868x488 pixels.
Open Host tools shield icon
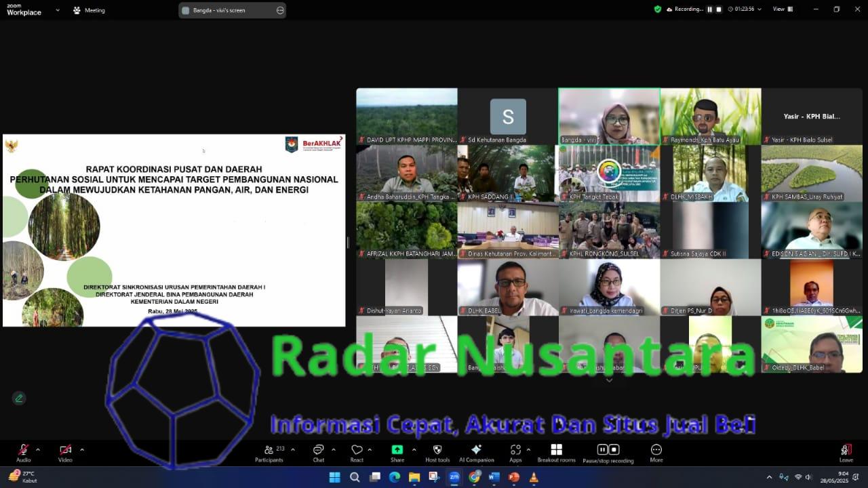click(x=437, y=451)
